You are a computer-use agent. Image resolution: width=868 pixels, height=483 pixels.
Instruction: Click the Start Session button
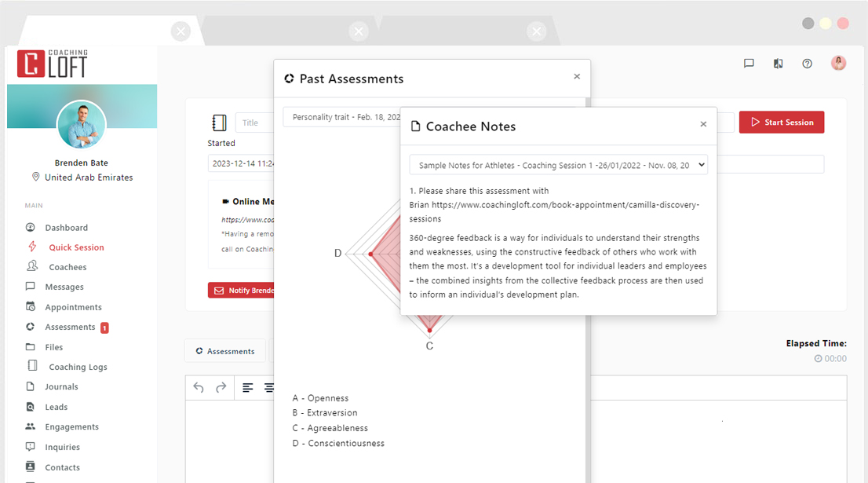tap(782, 122)
